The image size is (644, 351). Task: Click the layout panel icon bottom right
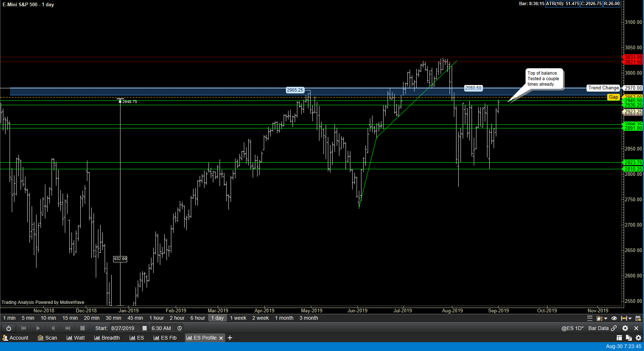[x=619, y=338]
